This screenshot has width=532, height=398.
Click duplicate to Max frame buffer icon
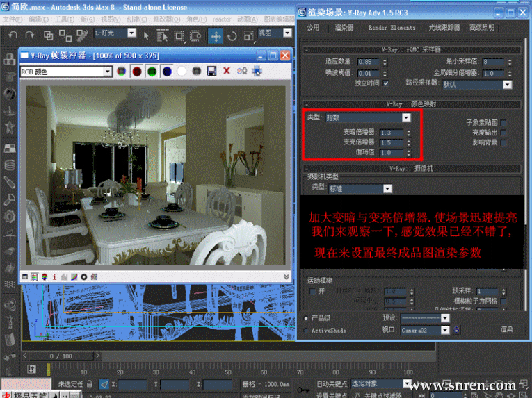(242, 71)
